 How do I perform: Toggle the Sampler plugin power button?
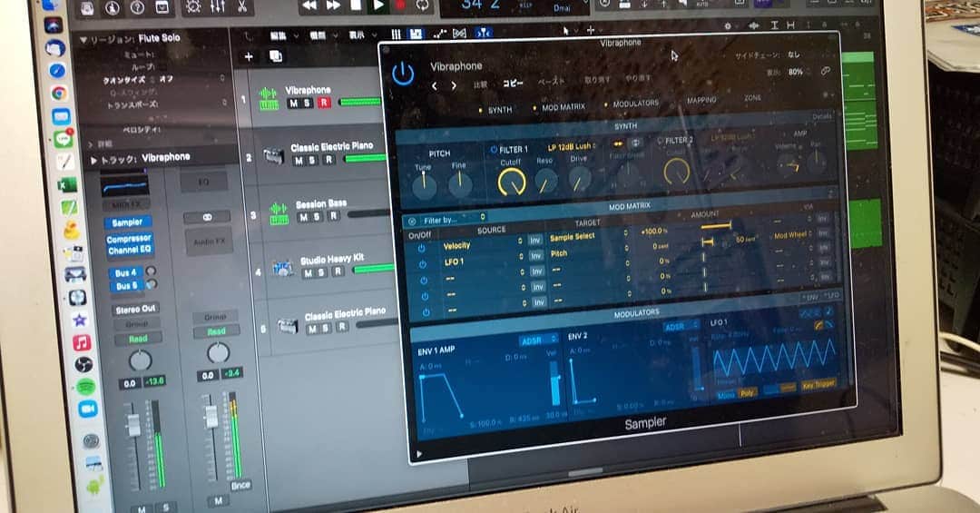(x=403, y=74)
